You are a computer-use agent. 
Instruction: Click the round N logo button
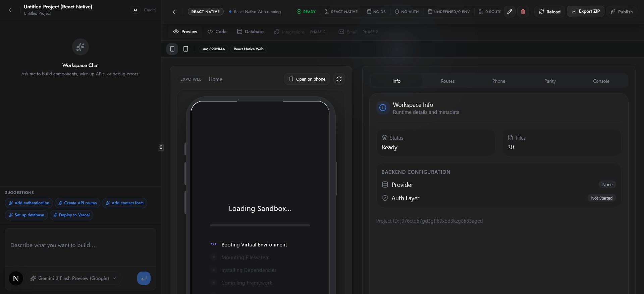click(16, 278)
